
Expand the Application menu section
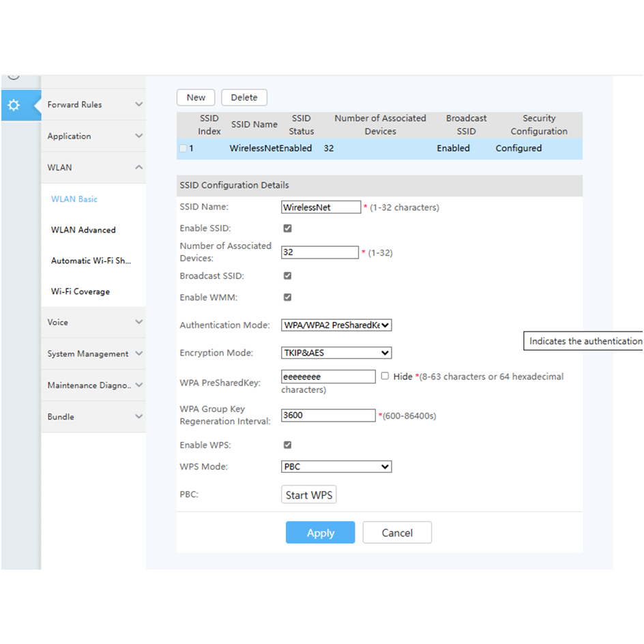tap(93, 136)
